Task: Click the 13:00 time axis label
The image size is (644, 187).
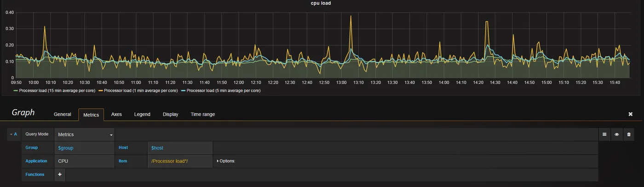Action: pyautogui.click(x=341, y=82)
